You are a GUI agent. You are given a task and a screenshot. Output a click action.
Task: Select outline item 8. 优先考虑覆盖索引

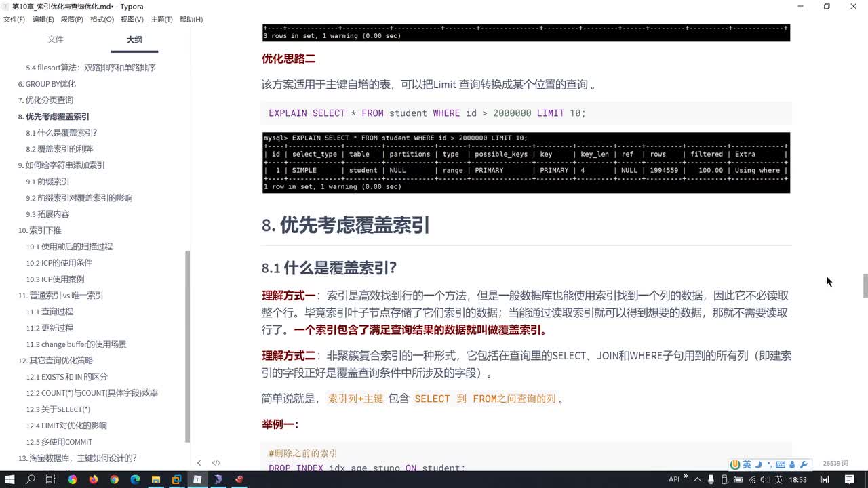[x=54, y=117]
